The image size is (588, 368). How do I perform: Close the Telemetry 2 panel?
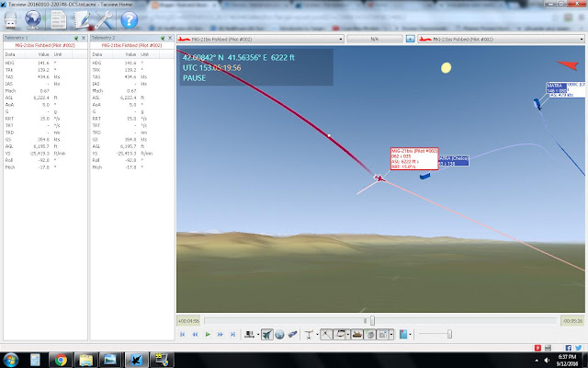coord(170,38)
